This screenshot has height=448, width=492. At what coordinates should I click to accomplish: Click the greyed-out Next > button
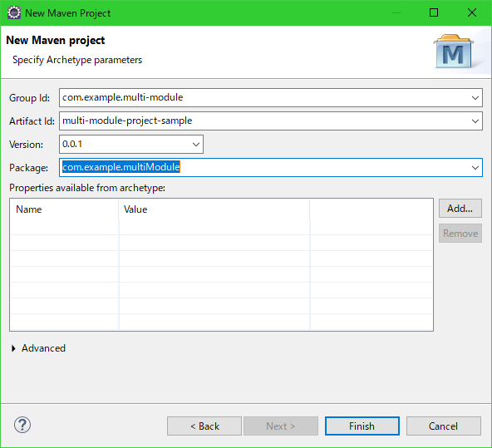(281, 426)
